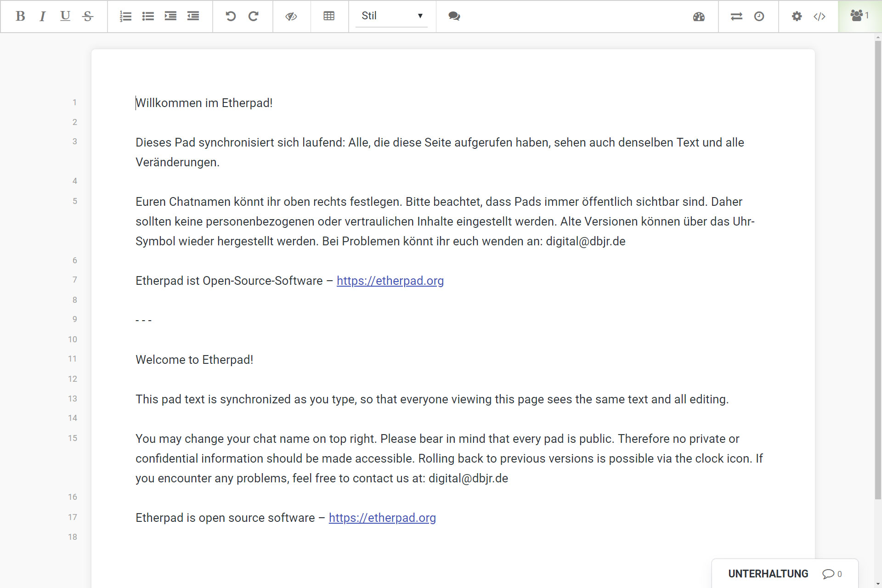
Task: Open share and embed code icon
Action: click(x=819, y=17)
